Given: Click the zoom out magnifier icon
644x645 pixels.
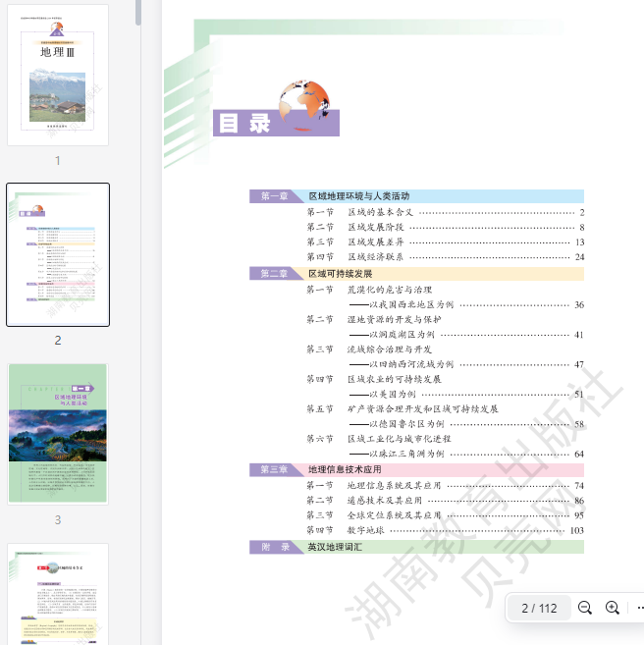Looking at the screenshot, I should click(585, 608).
